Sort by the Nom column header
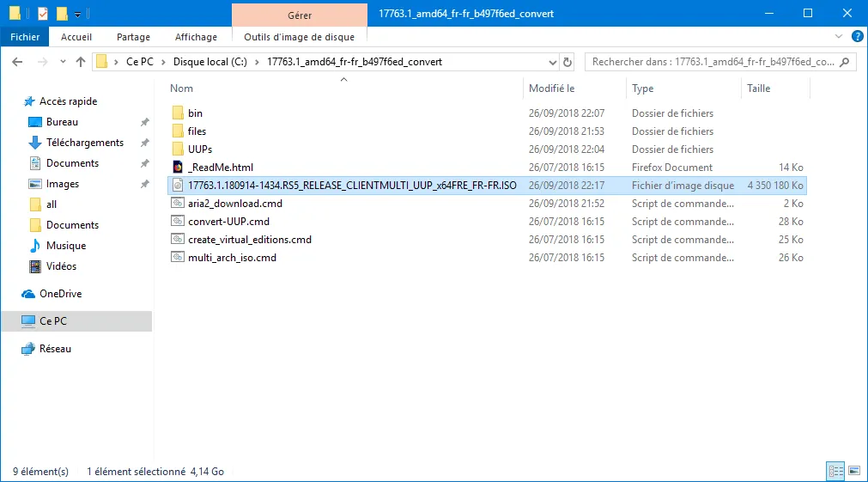Viewport: 868px width, 482px height. pyautogui.click(x=181, y=88)
